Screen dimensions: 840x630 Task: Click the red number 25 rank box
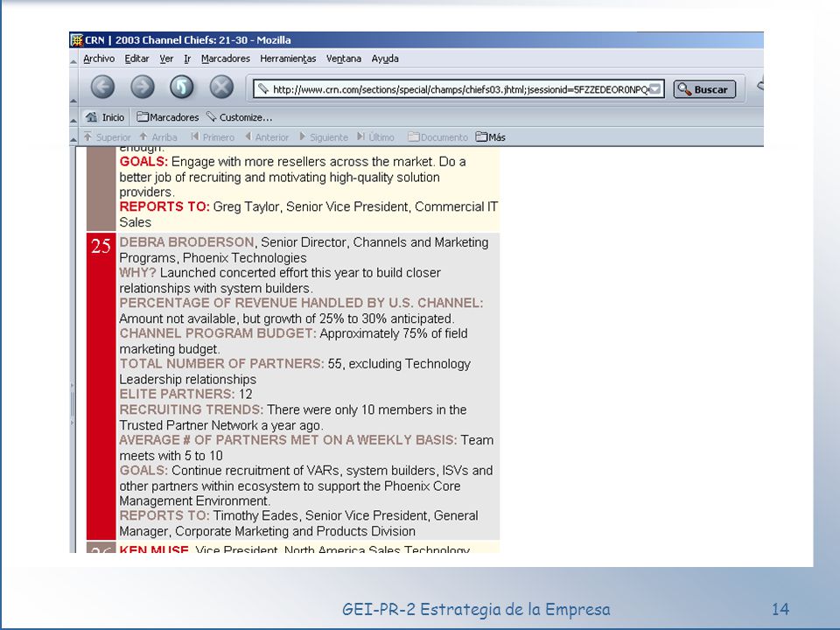pyautogui.click(x=101, y=386)
